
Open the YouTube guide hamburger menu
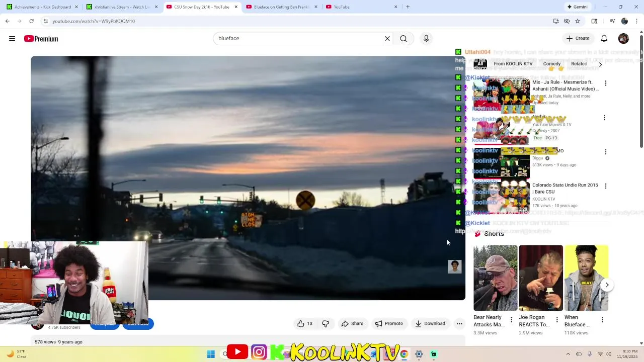tap(12, 39)
